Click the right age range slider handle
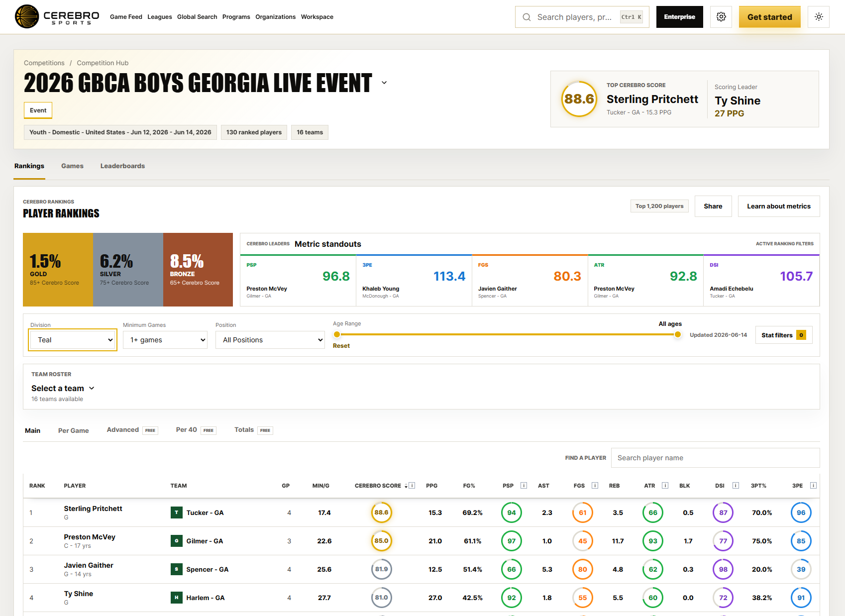The width and height of the screenshot is (845, 616). 678,334
